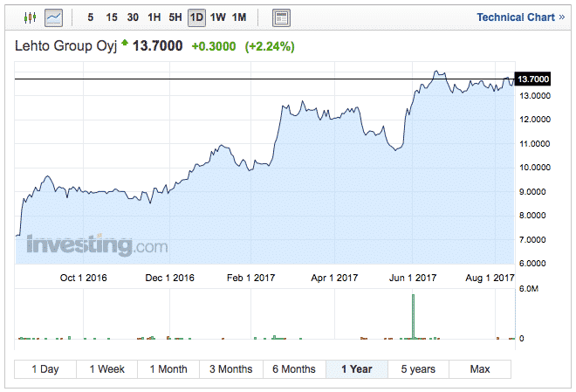The width and height of the screenshot is (576, 392).
Task: Select the 5 years range
Action: [x=418, y=369]
